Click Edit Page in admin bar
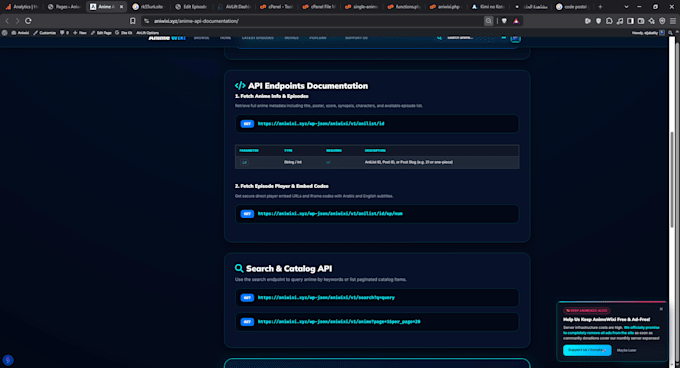The image size is (680, 368). click(101, 33)
